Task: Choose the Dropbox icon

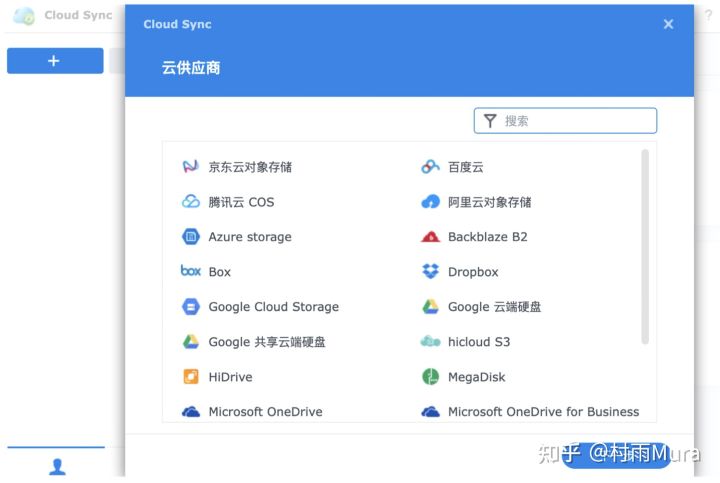Action: point(430,272)
